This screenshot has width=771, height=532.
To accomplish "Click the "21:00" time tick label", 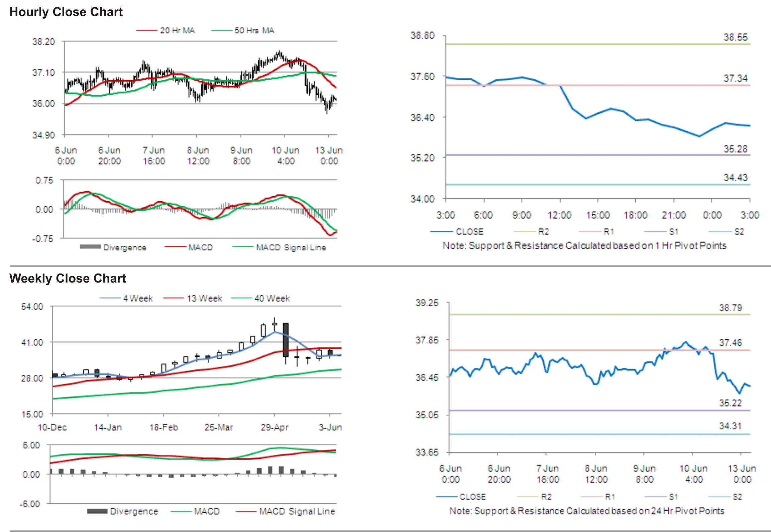I will pyautogui.click(x=674, y=215).
